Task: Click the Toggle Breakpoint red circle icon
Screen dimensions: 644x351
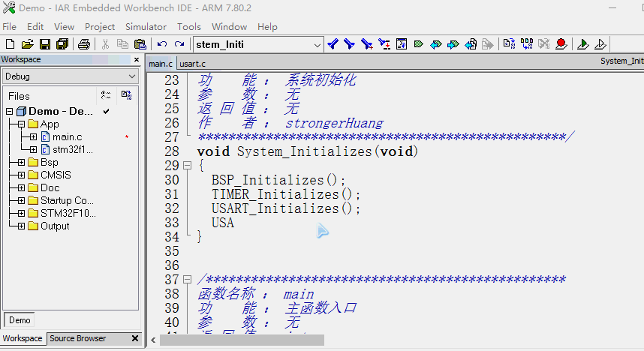Action: click(561, 45)
